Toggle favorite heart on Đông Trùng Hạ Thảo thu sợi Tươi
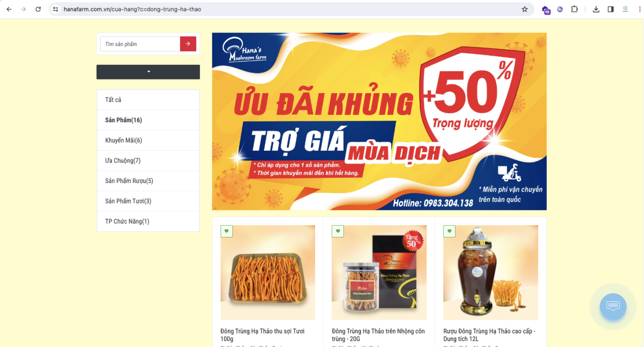Viewport: 644px width, 347px height. tap(227, 231)
